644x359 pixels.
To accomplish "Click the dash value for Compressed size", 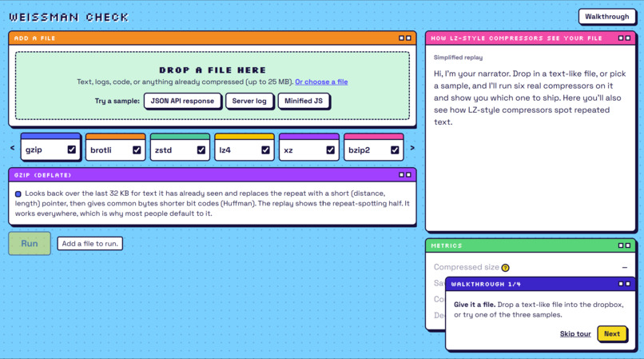I will pyautogui.click(x=624, y=267).
